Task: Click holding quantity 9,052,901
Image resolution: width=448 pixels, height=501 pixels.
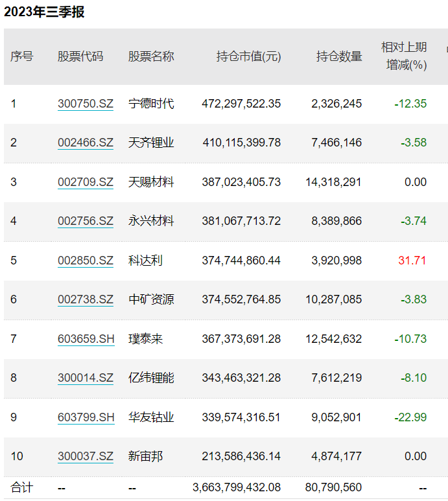Action: (336, 417)
